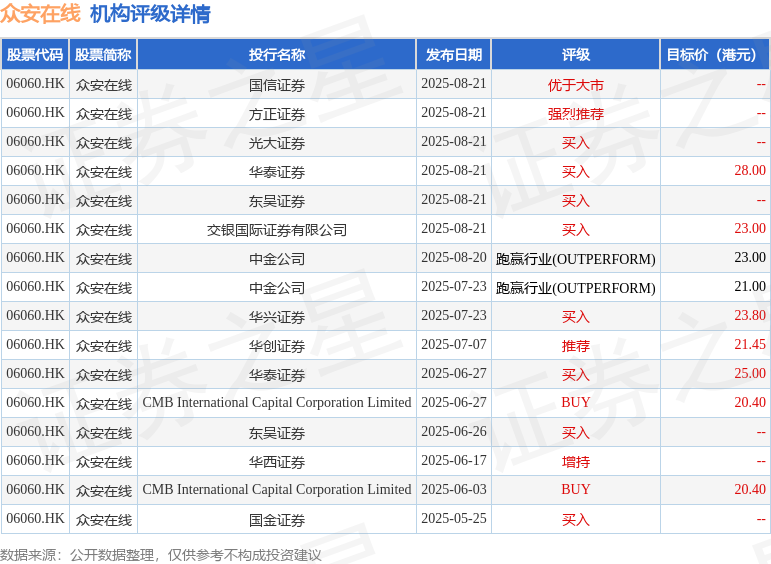Click the 数据来源 disclaimer text
This screenshot has height=564, width=771.
coord(160,555)
